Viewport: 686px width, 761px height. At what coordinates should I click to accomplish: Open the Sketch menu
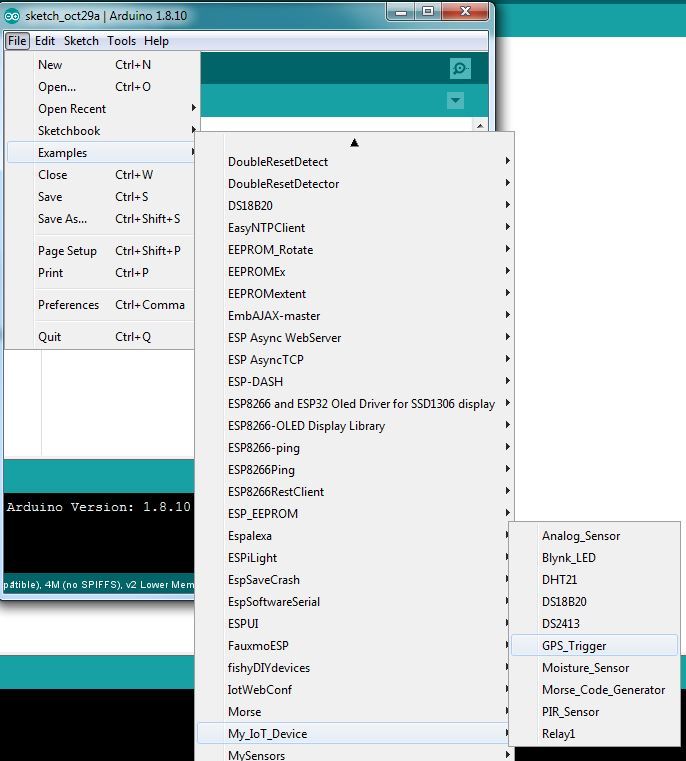[x=81, y=41]
